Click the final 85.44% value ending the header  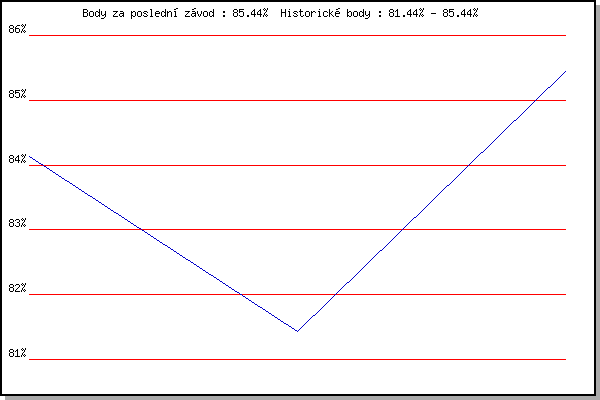(459, 13)
